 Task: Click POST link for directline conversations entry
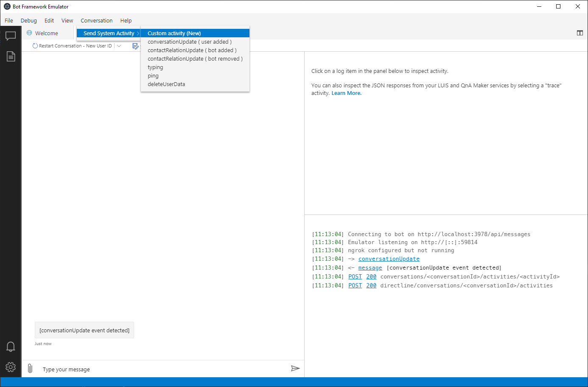tap(355, 285)
